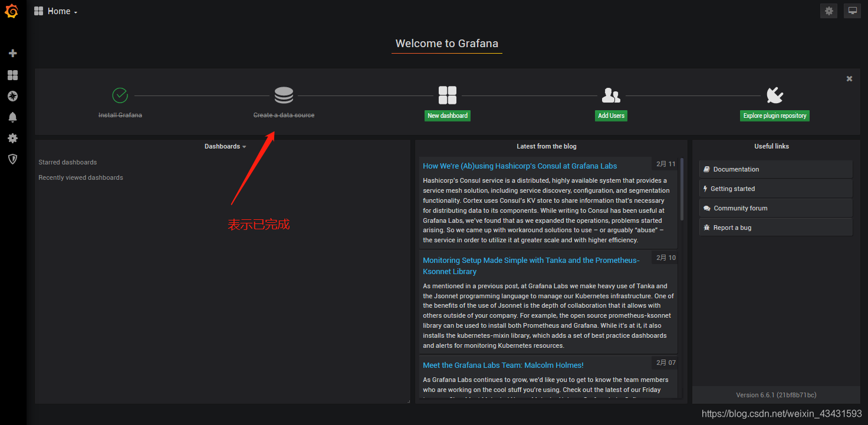Viewport: 868px width, 425px height.
Task: Click Explore plugin repository button
Action: [775, 116]
